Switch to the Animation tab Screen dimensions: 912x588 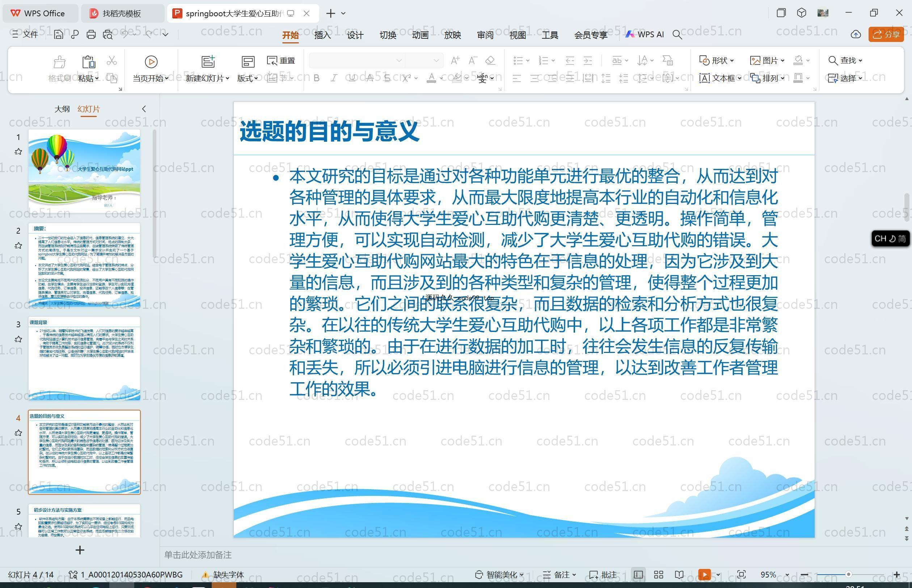click(x=420, y=35)
